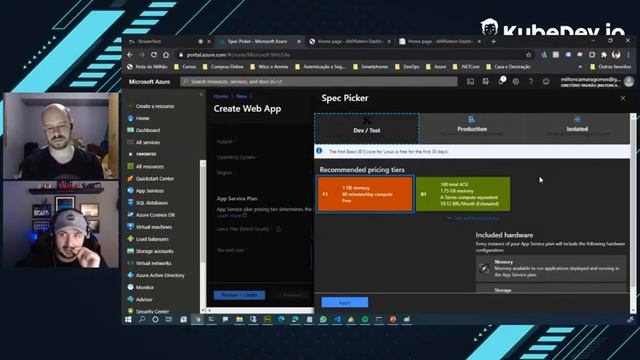Open Outros favoritos bookmarks folder
Viewport: 640px width, 360px height.
coord(610,67)
